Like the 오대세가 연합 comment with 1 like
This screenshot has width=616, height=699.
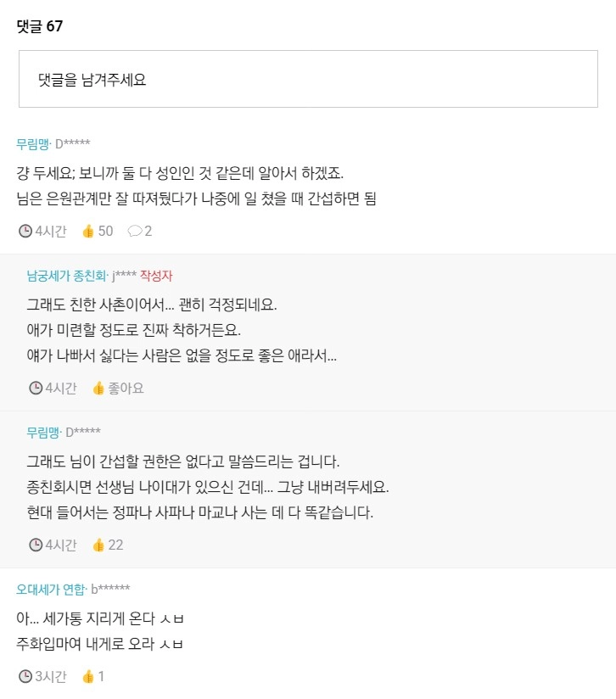pos(88,676)
